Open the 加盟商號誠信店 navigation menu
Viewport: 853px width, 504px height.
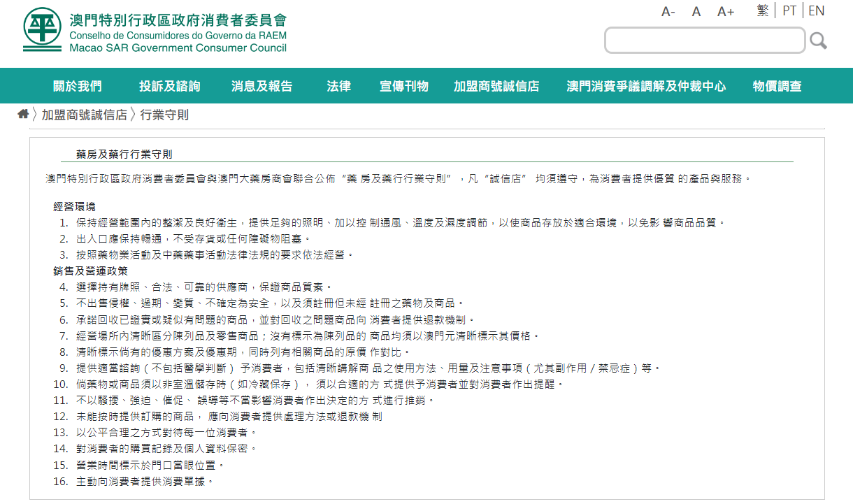point(496,87)
